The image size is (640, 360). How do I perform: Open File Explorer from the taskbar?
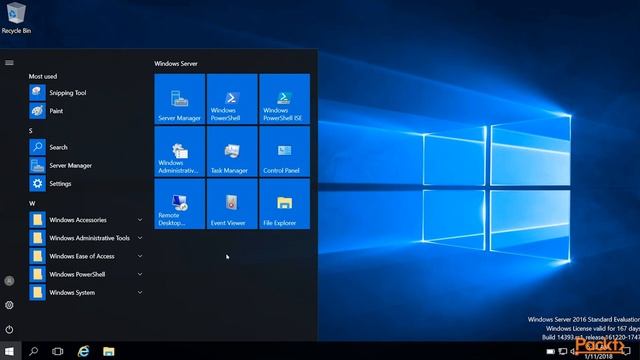click(x=109, y=351)
